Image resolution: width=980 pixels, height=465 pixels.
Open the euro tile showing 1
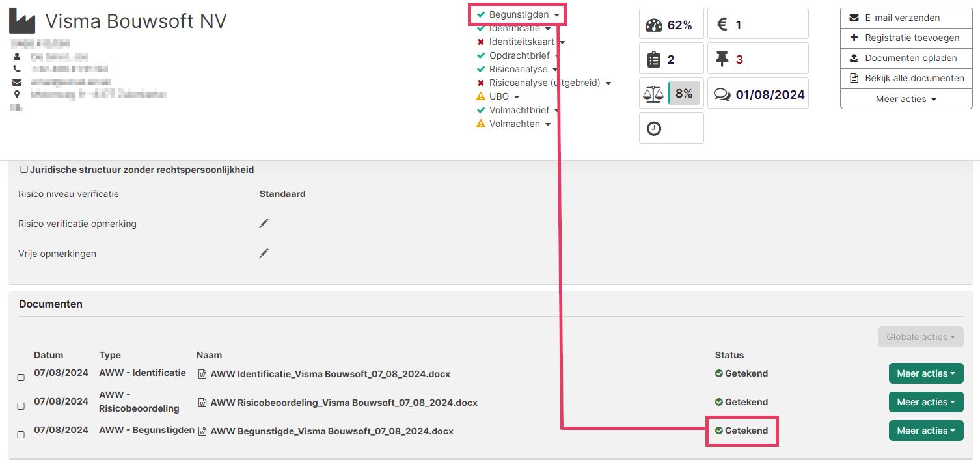[758, 24]
